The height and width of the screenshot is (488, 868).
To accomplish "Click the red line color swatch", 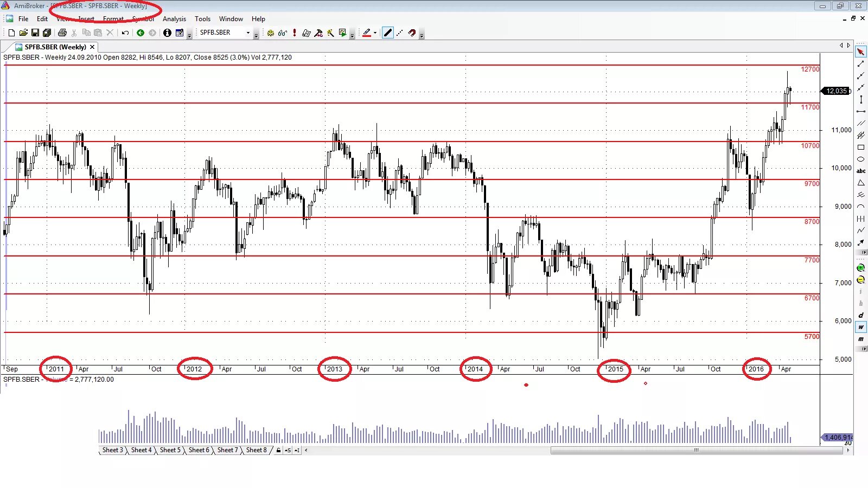I will click(x=367, y=33).
